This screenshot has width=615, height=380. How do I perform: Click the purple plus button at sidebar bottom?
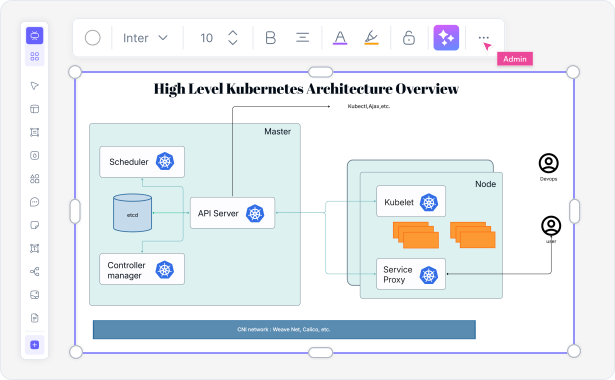(35, 345)
